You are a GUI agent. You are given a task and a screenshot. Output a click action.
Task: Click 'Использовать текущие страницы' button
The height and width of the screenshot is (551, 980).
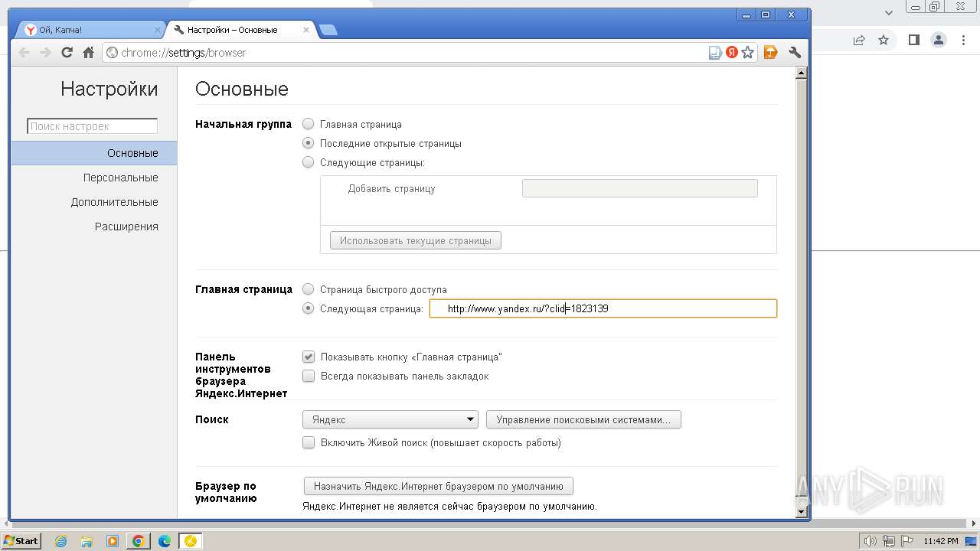(x=416, y=240)
